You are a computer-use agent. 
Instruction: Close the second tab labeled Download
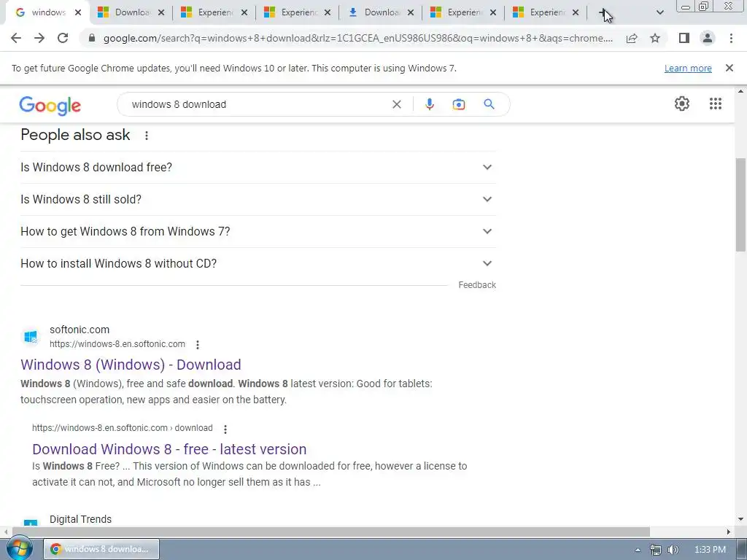click(161, 13)
